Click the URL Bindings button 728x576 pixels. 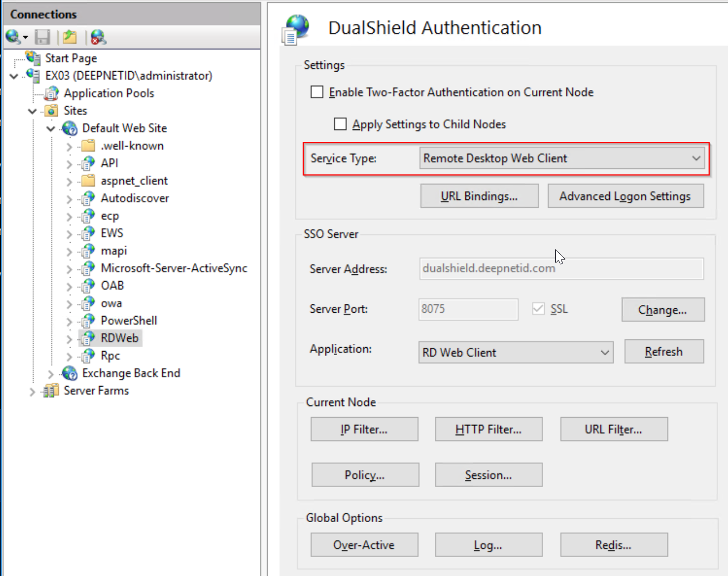pyautogui.click(x=479, y=196)
